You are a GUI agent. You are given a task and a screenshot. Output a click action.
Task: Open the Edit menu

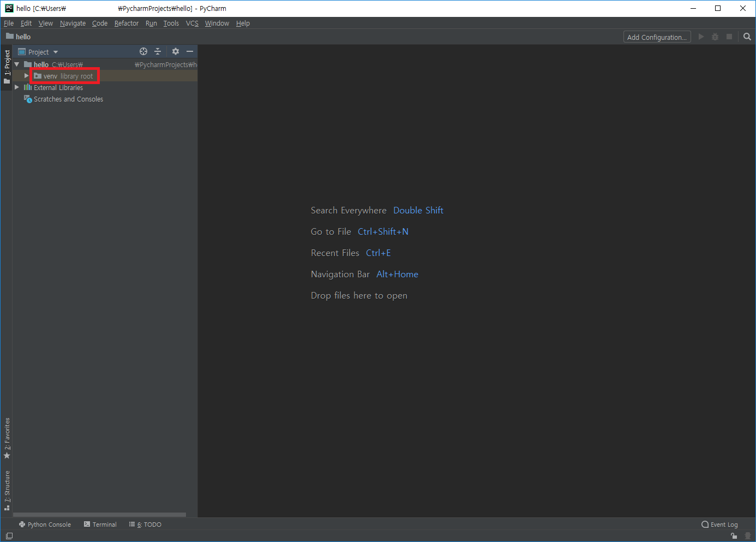click(x=26, y=23)
